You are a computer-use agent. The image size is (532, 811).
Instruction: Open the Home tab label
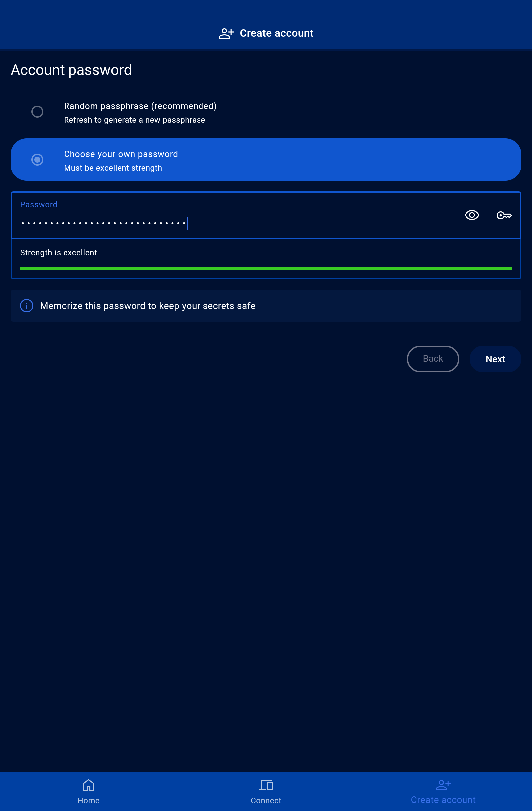(x=88, y=800)
